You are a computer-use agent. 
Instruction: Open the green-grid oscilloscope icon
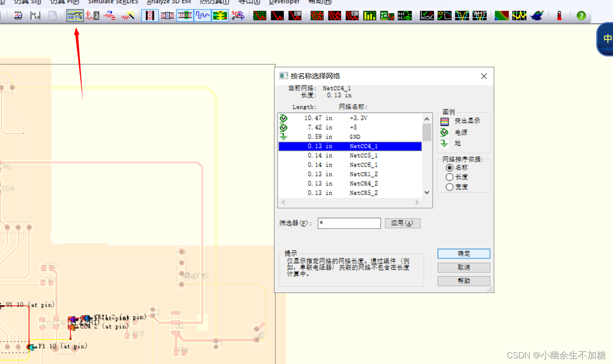point(260,15)
